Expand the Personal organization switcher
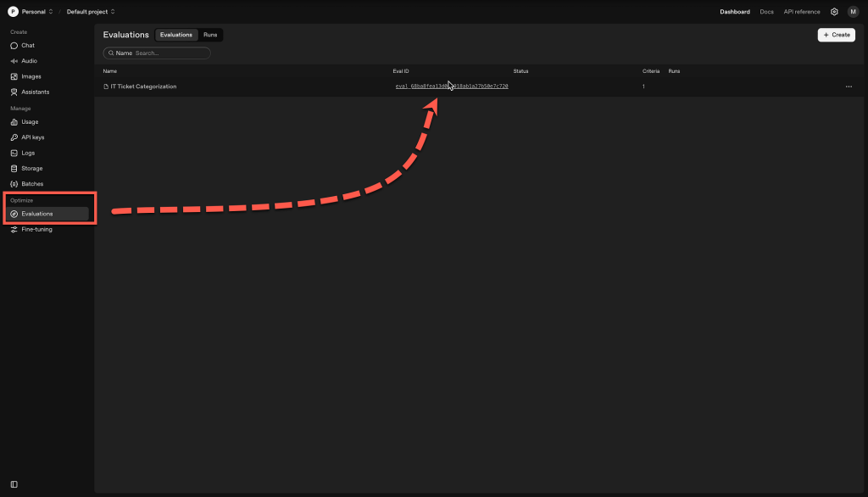 tap(31, 12)
